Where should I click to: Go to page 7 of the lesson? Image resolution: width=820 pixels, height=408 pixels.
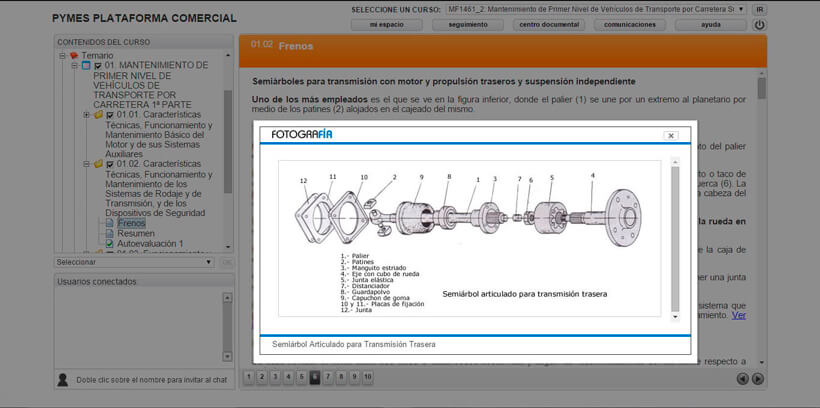coord(328,377)
